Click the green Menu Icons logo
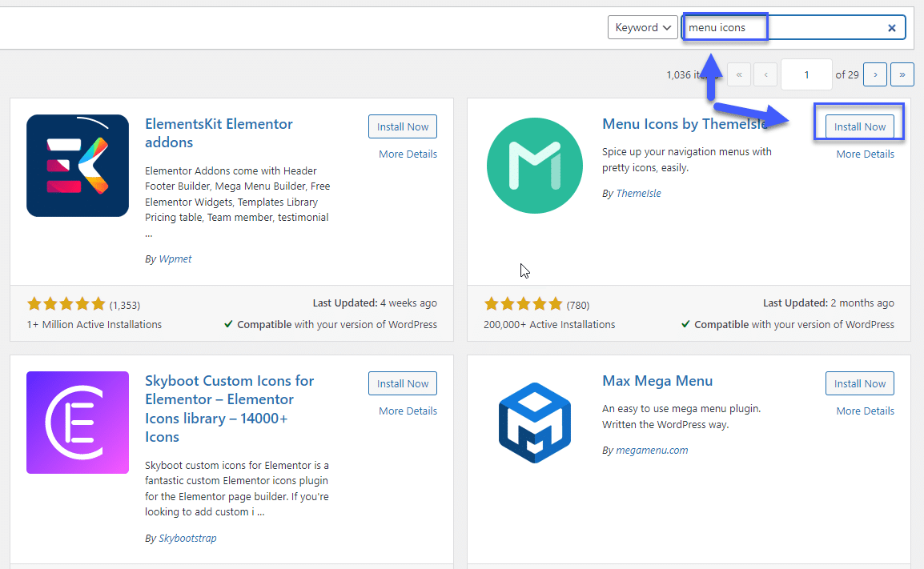The width and height of the screenshot is (924, 569). 534,165
